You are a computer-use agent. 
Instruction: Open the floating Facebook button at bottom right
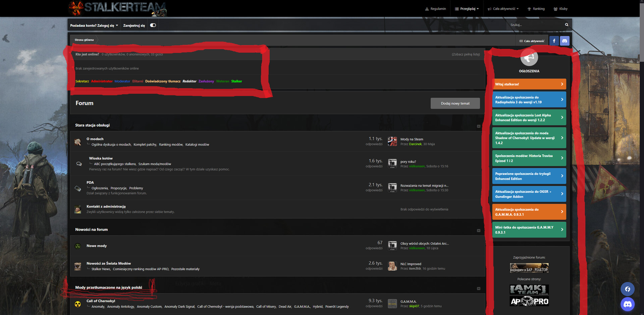tap(627, 289)
